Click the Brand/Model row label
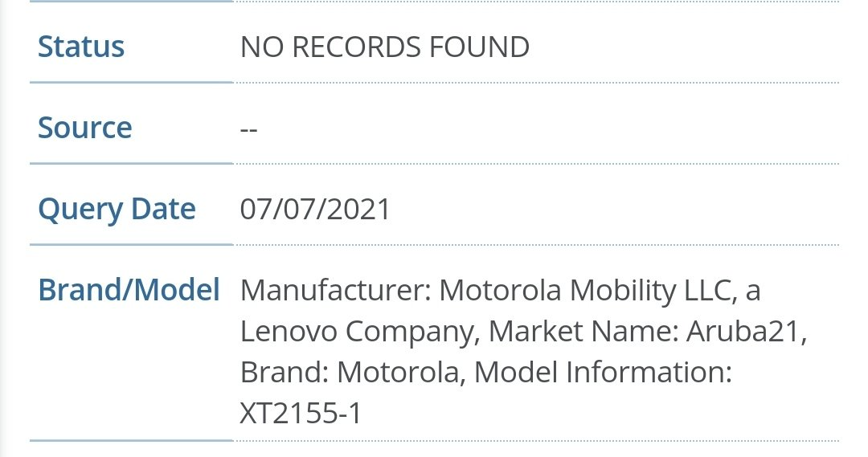 click(x=129, y=290)
